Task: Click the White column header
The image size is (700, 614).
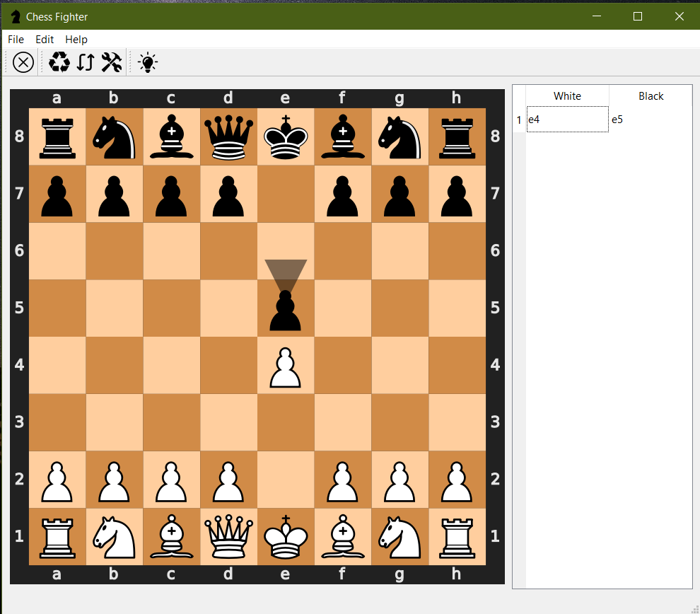Action: coord(567,96)
